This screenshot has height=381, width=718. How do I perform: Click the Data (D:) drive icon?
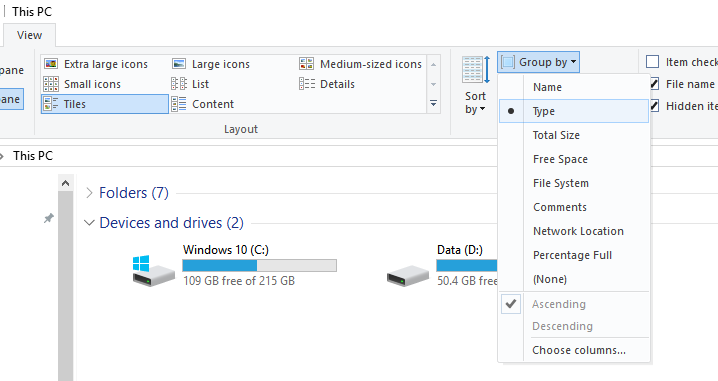coord(408,276)
